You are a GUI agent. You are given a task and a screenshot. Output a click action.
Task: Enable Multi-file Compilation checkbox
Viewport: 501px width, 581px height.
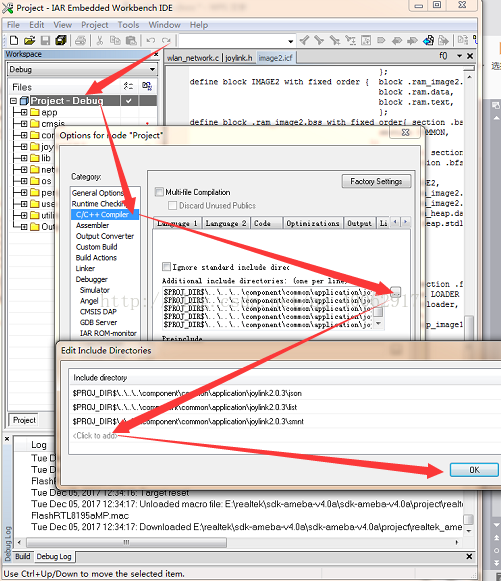159,192
